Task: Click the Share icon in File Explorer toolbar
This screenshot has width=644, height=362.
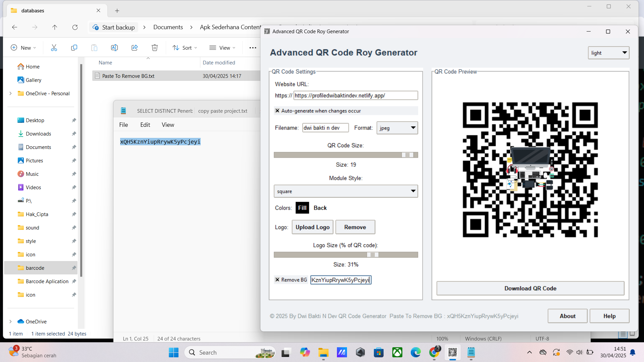Action: 135,48
